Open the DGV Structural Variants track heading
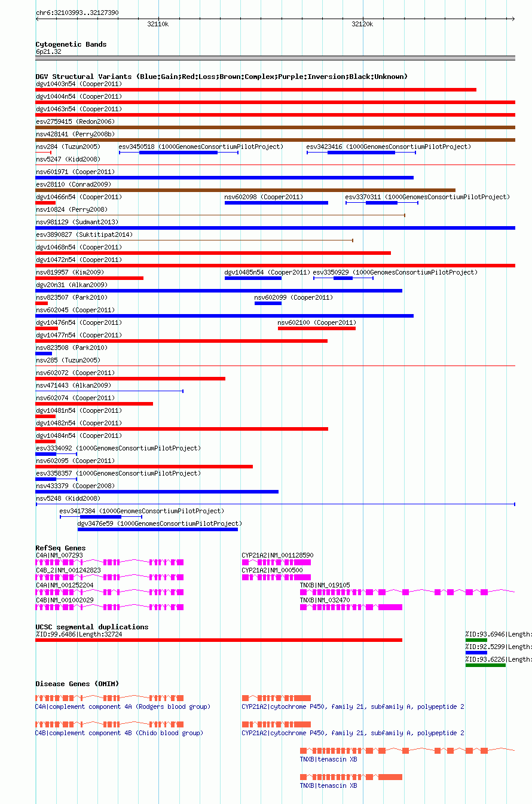The width and height of the screenshot is (532, 804). 222,77
